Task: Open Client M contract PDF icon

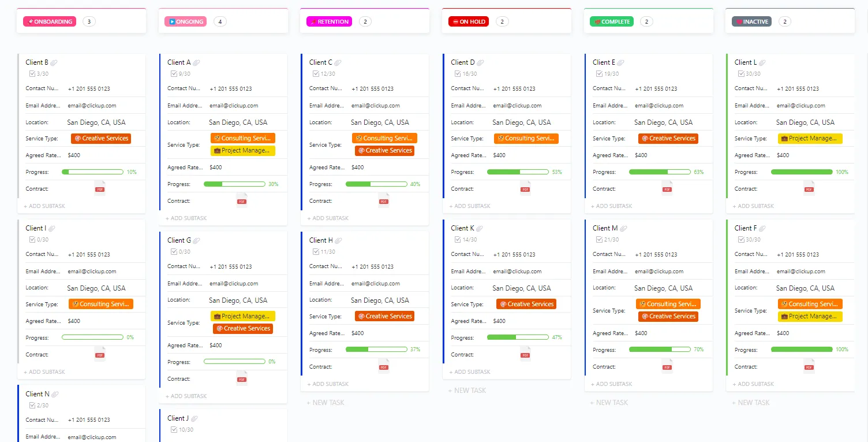Action: pos(667,366)
